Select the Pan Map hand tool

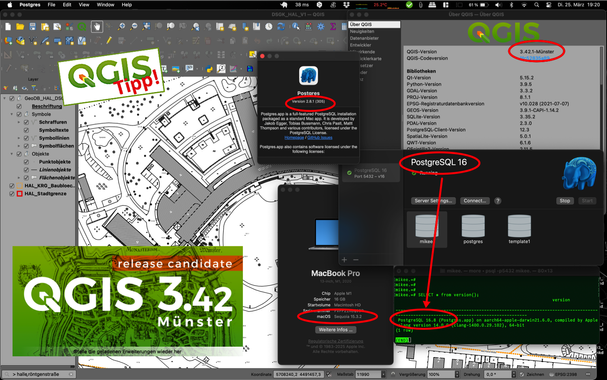pyautogui.click(x=96, y=27)
